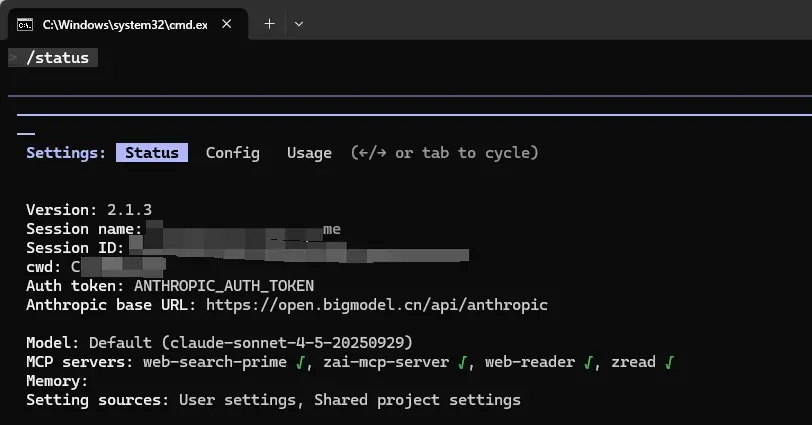
Task: Open a new terminal tab with plus
Action: pyautogui.click(x=269, y=24)
